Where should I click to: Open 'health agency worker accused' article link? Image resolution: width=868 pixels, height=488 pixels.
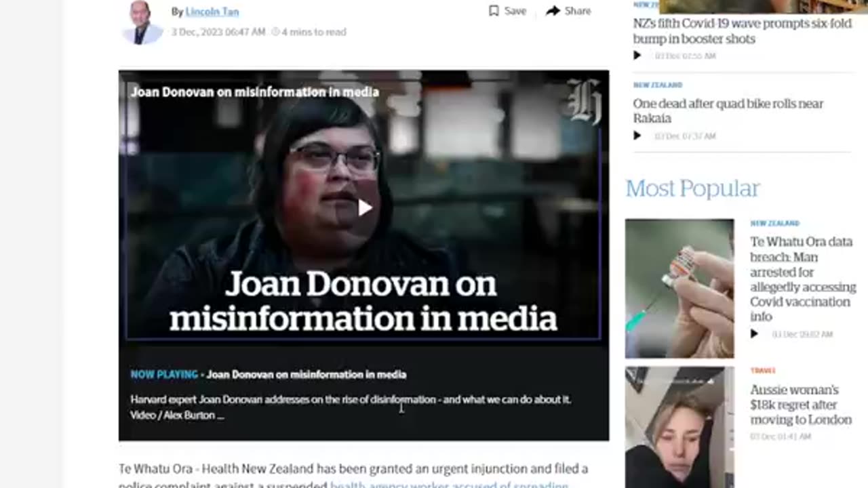point(449,484)
